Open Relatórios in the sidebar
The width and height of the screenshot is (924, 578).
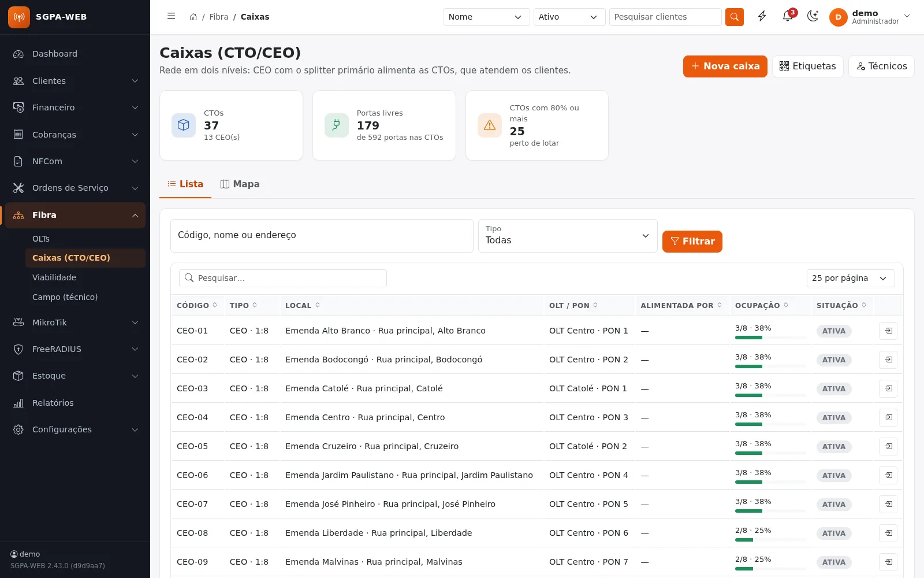tap(75, 403)
